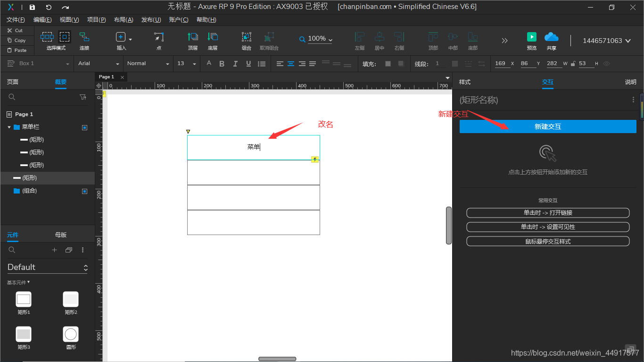
Task: Switch to the 母版 masters tab
Action: tap(61, 235)
